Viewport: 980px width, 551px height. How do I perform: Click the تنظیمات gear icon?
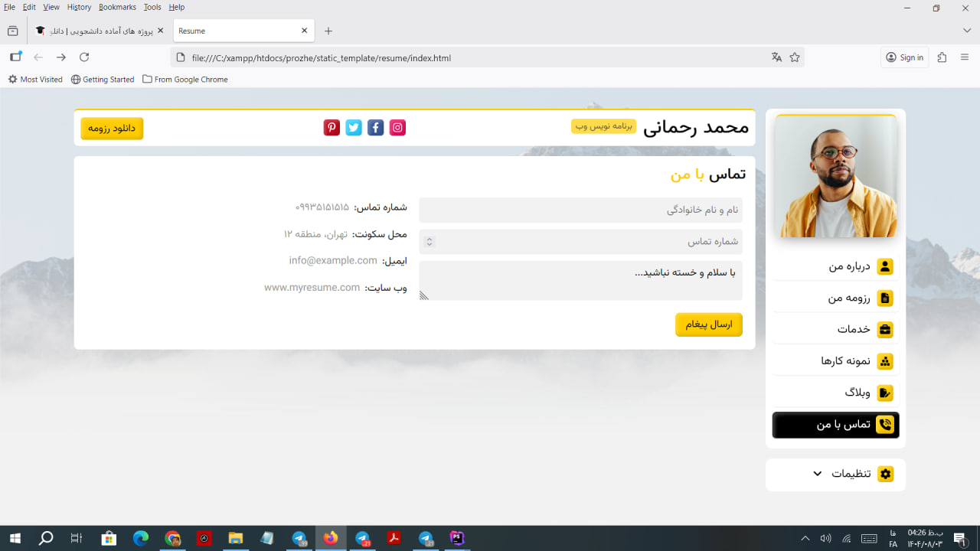pos(885,474)
